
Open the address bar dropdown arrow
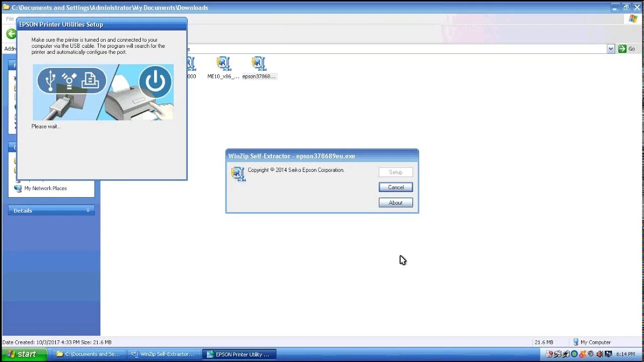pyautogui.click(x=611, y=49)
